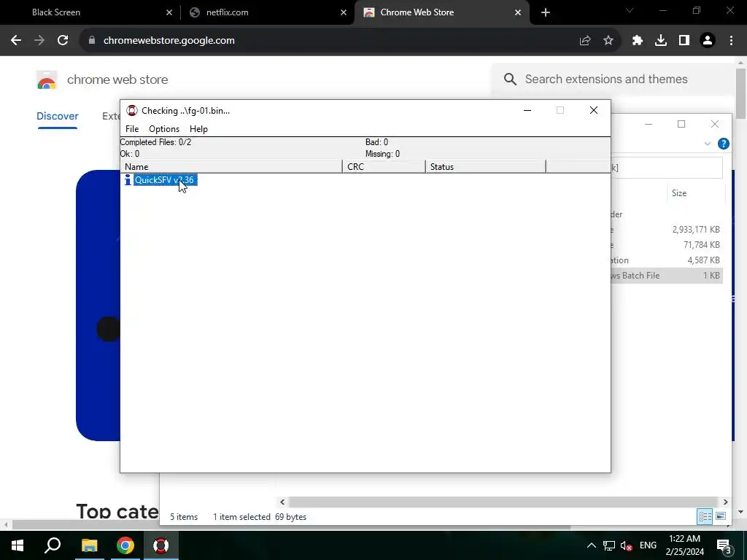Focus Search extensions and themes field
This screenshot has height=560, width=747.
tap(606, 79)
